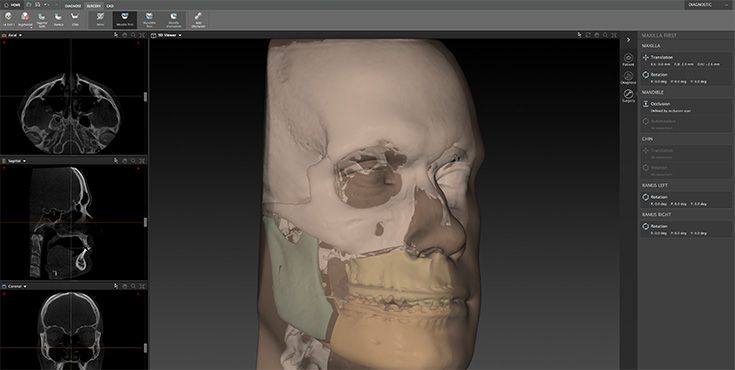Click Ramus Right Rotation in the panel

(686, 229)
